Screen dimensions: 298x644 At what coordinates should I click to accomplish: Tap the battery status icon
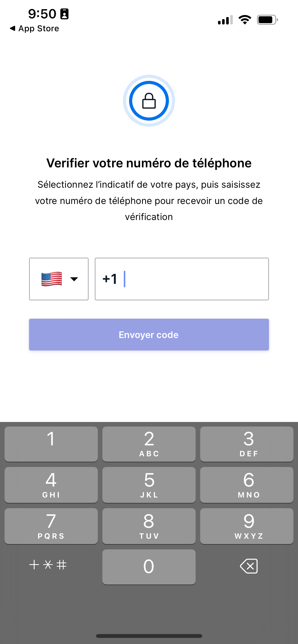pyautogui.click(x=267, y=20)
